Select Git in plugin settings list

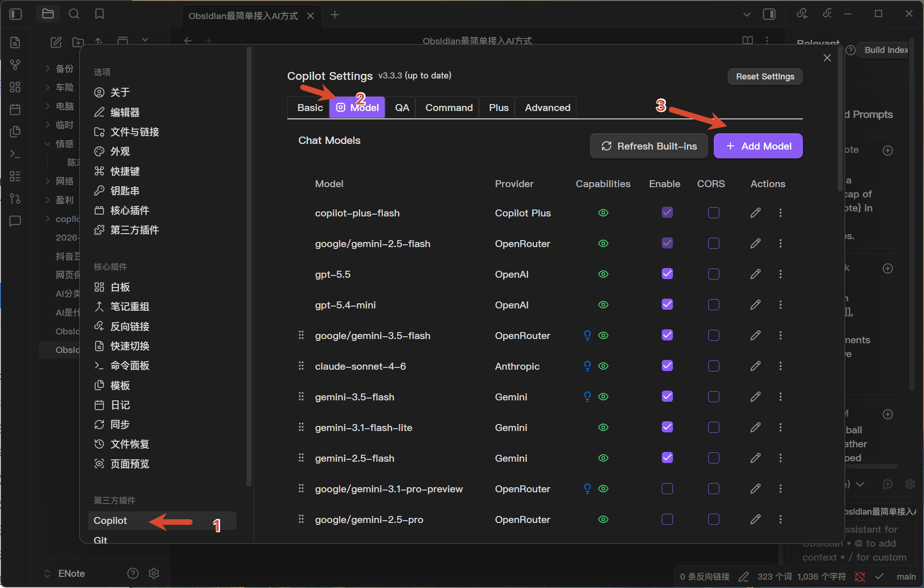[x=100, y=540]
